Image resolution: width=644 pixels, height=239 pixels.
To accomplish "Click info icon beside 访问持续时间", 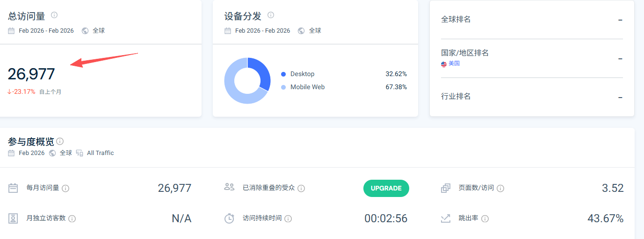I will tap(288, 218).
